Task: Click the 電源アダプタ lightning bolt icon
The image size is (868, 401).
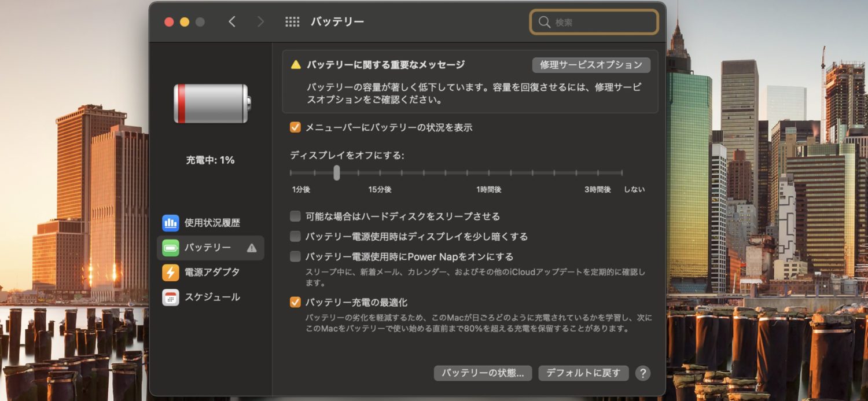Action: click(x=171, y=273)
